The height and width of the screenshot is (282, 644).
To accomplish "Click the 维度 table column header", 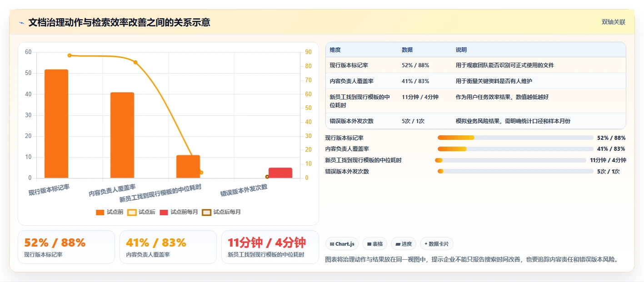I will [335, 50].
